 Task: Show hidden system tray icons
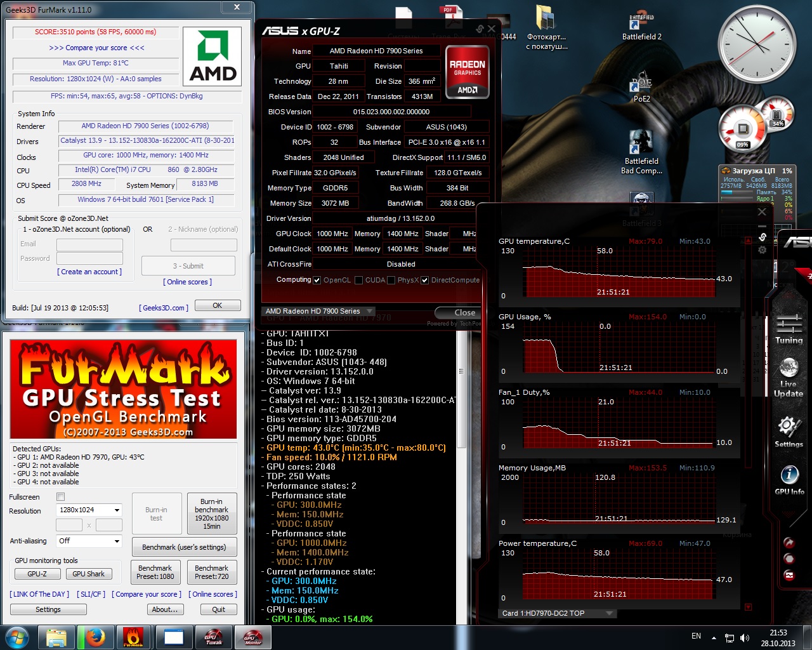coord(714,637)
